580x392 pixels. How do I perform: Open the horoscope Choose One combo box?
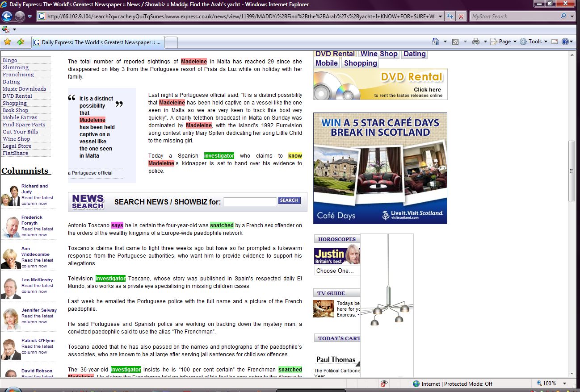(x=337, y=271)
